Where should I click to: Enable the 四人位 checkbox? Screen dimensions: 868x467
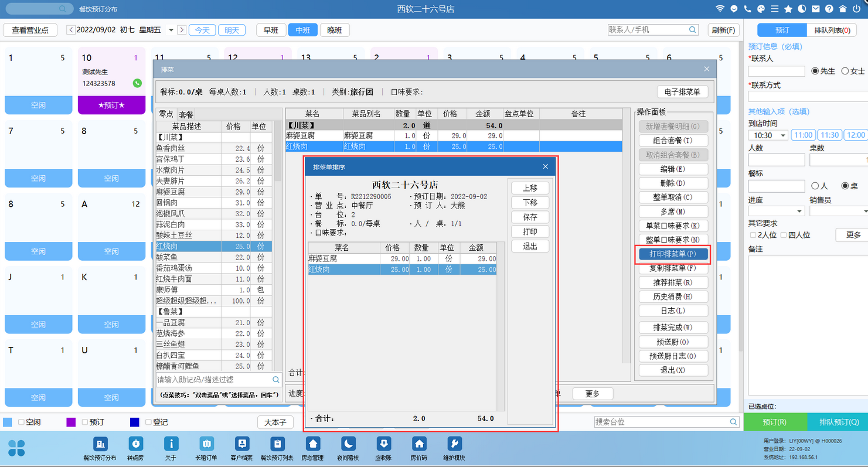pos(784,235)
